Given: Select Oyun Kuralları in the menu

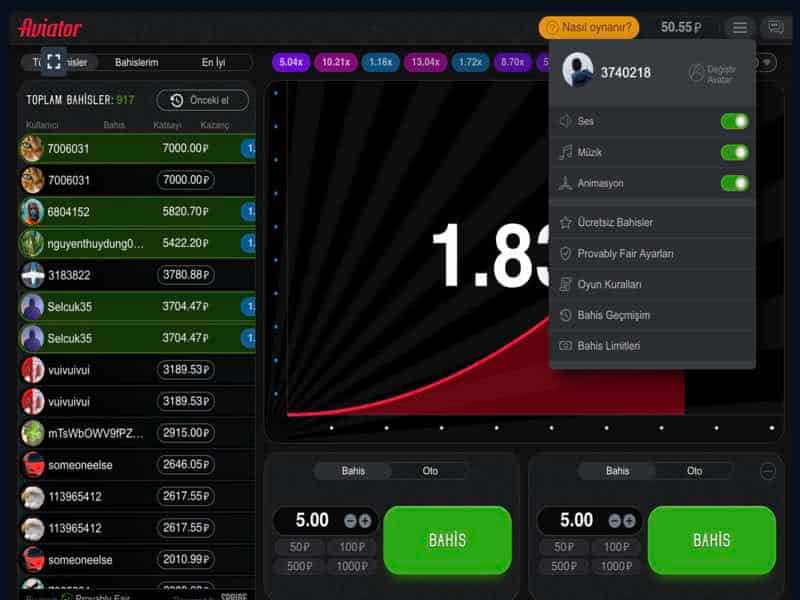Looking at the screenshot, I should coord(609,284).
